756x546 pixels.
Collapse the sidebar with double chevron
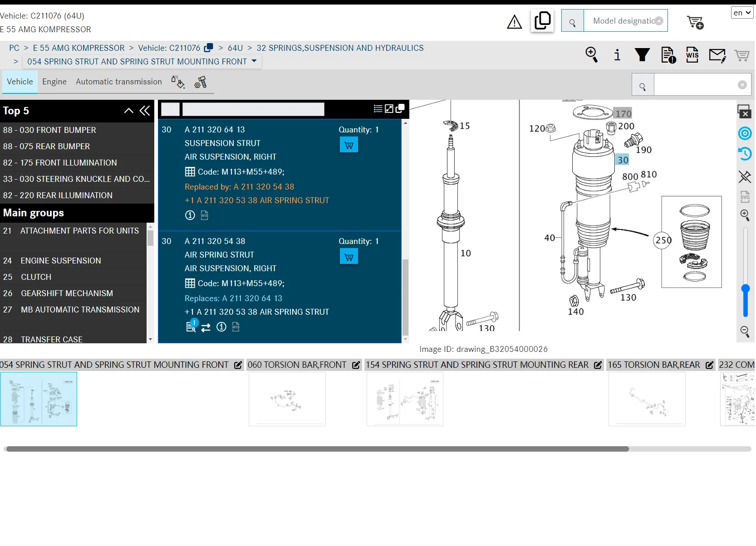click(x=145, y=111)
